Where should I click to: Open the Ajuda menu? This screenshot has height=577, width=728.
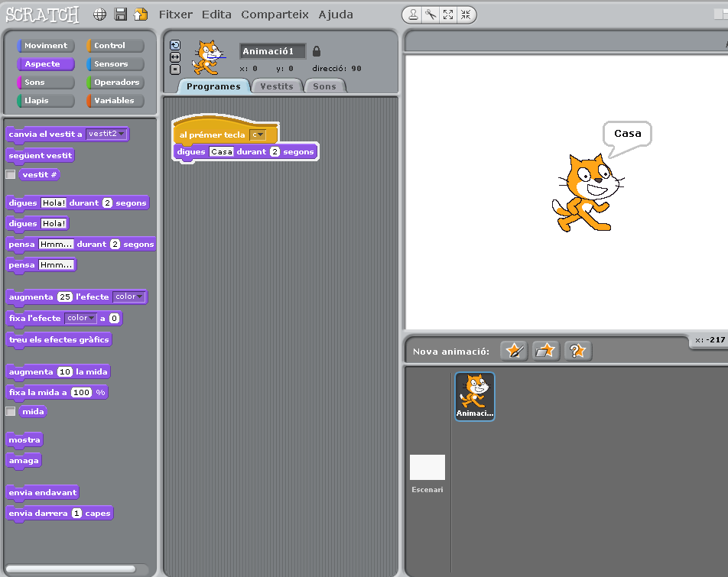coord(336,15)
